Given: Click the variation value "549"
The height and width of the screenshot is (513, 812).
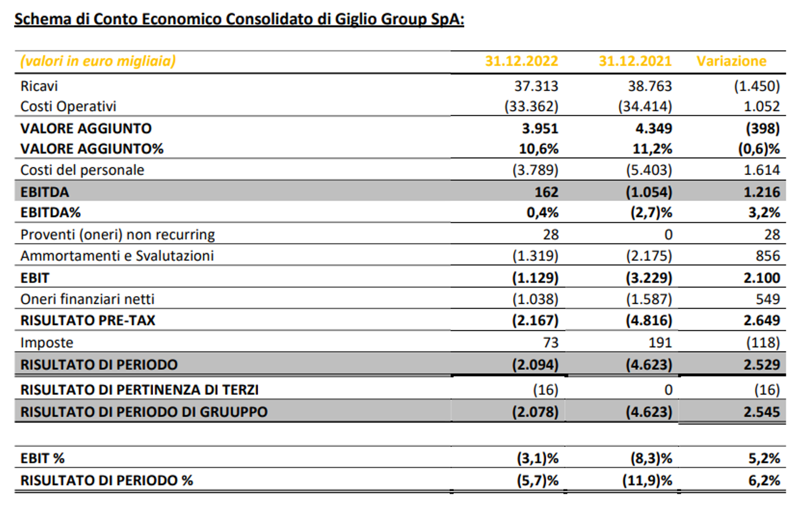Looking at the screenshot, I should [x=768, y=299].
